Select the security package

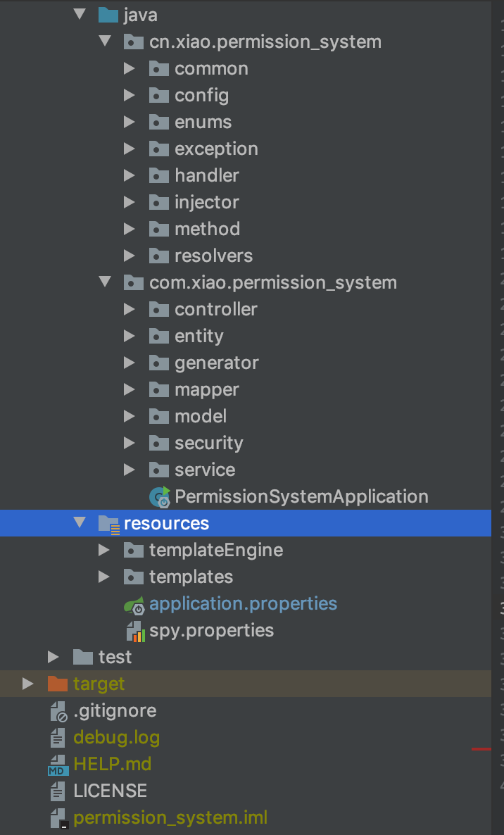[208, 443]
